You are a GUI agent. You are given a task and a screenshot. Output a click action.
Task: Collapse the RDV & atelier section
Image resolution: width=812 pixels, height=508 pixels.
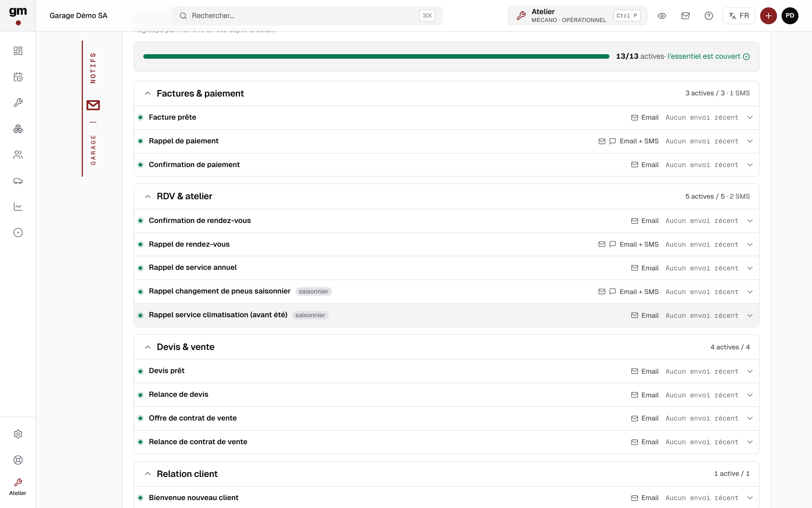click(148, 196)
